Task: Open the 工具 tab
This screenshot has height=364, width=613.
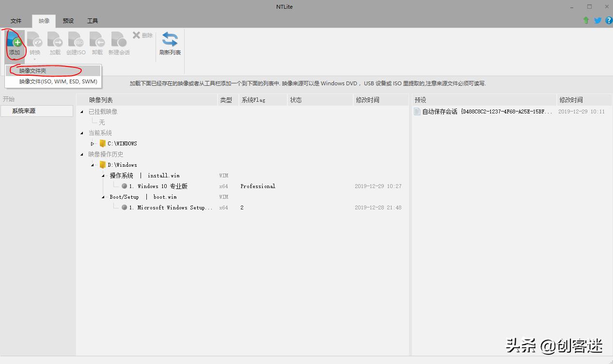Action: click(92, 21)
